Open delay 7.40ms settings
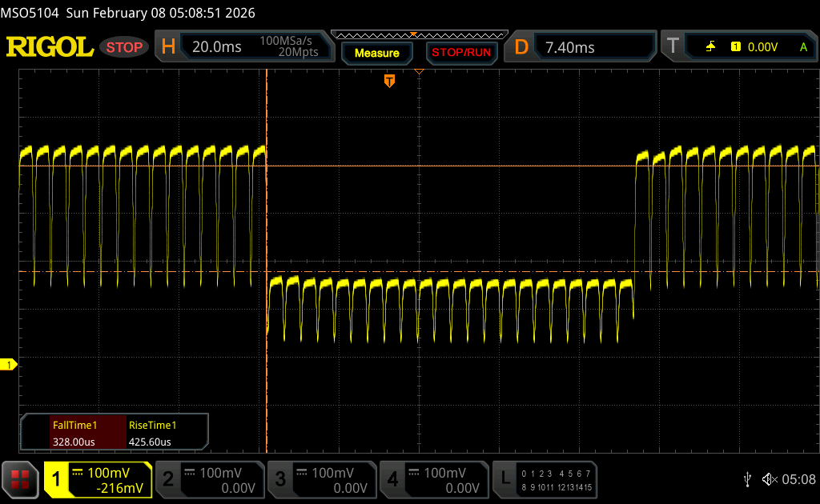The width and height of the screenshot is (820, 504). (x=583, y=47)
